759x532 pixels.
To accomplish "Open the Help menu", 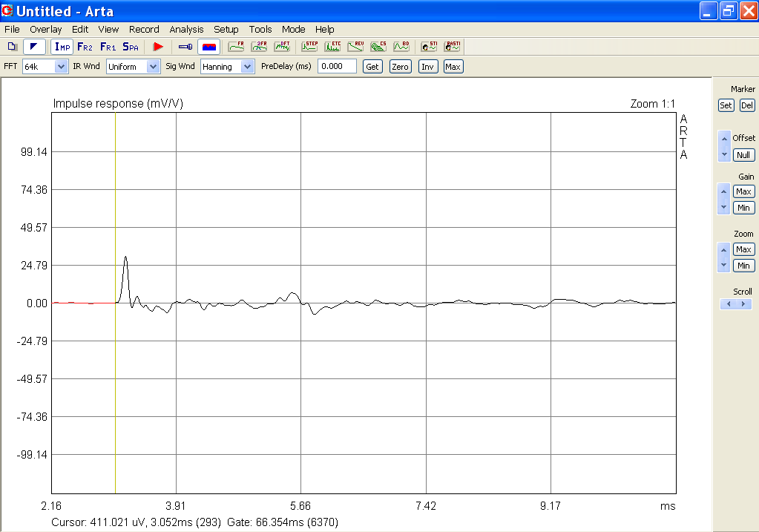I will (324, 30).
